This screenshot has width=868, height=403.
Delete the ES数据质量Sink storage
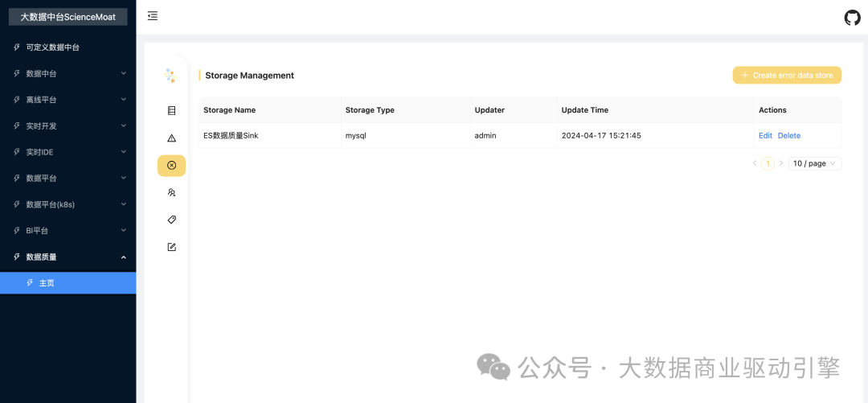(x=789, y=135)
